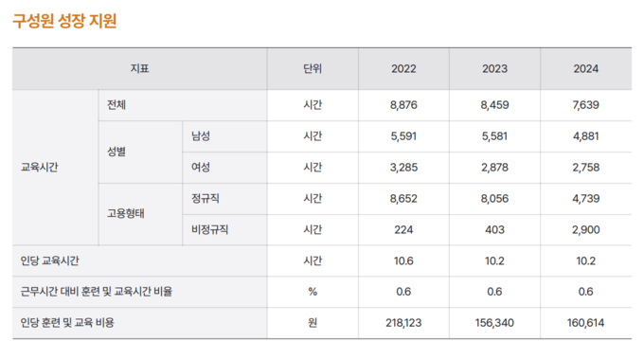This screenshot has height=341, width=644.
Task: Select the 인당 훈련 및 교육 비용 label
Action: (x=67, y=322)
